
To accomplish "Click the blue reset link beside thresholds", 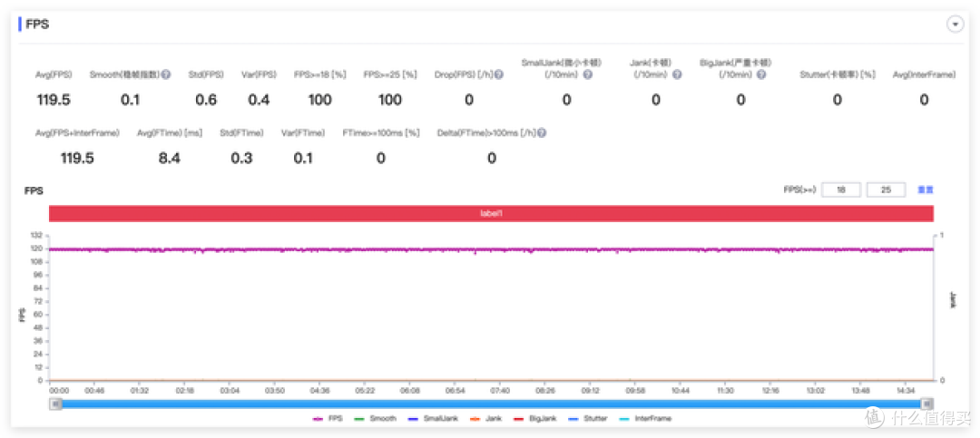I will pos(925,190).
